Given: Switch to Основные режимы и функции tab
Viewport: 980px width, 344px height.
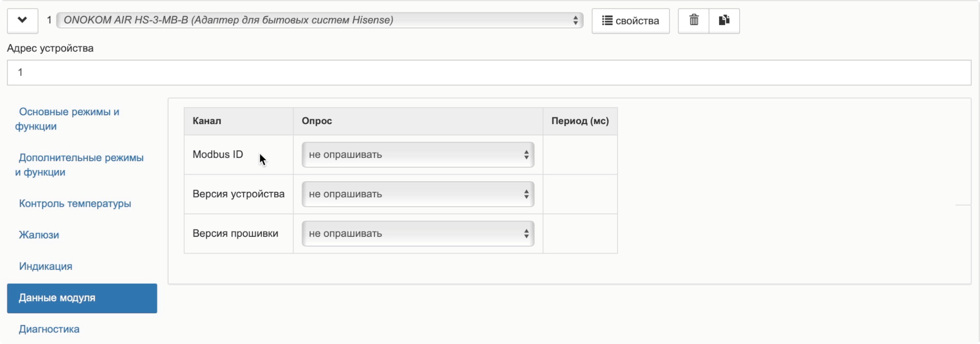Looking at the screenshot, I should click(68, 119).
